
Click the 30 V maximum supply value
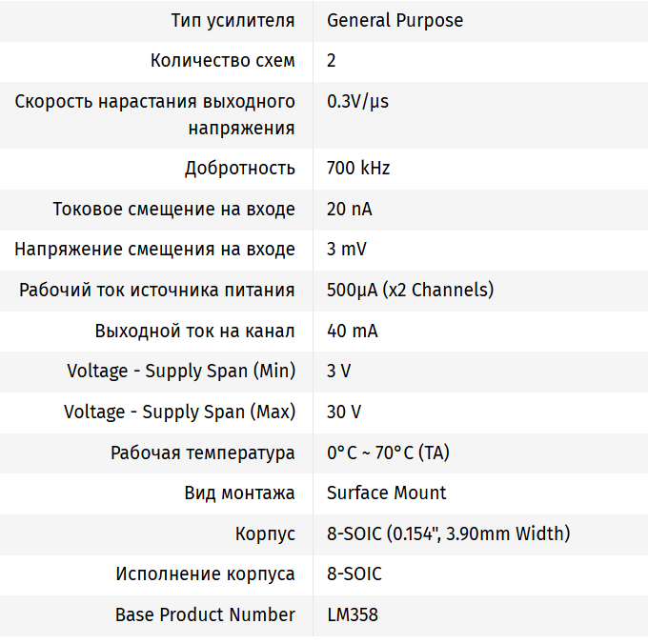344,412
